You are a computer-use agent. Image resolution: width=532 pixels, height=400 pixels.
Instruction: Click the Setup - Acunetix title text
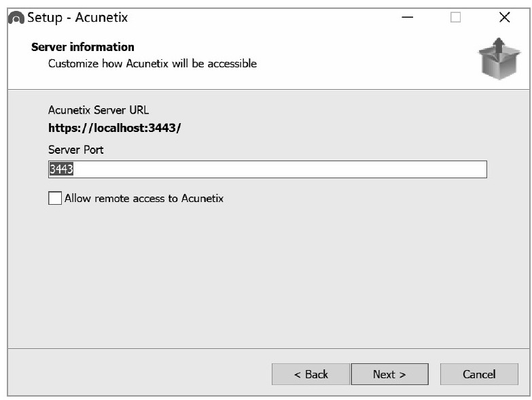[77, 17]
